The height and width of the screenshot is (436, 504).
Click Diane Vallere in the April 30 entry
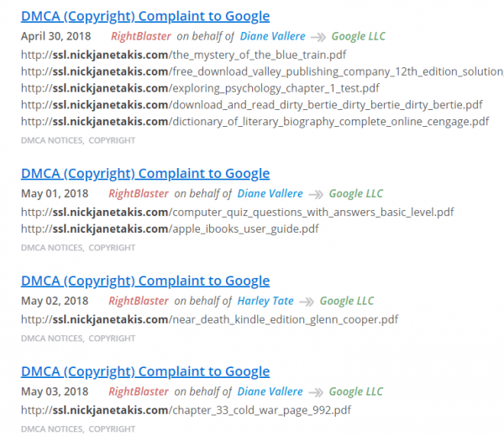point(272,36)
